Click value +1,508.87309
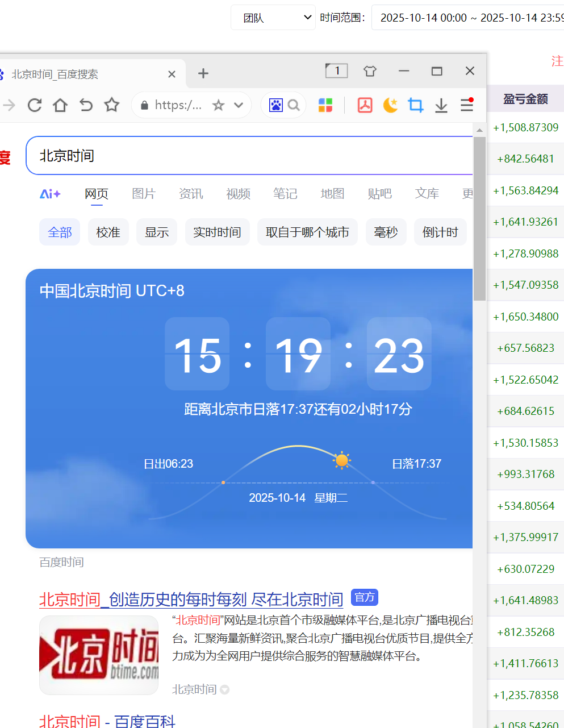This screenshot has height=728, width=564. [x=525, y=127]
